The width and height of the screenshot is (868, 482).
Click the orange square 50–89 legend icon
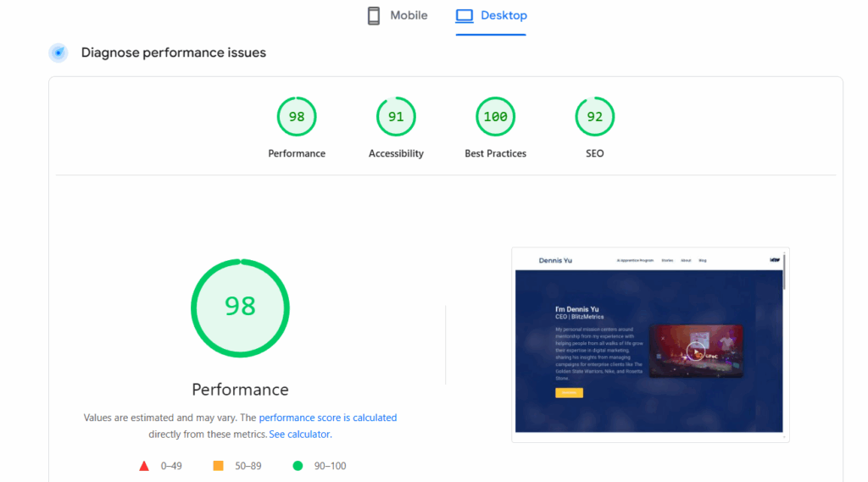pyautogui.click(x=218, y=466)
